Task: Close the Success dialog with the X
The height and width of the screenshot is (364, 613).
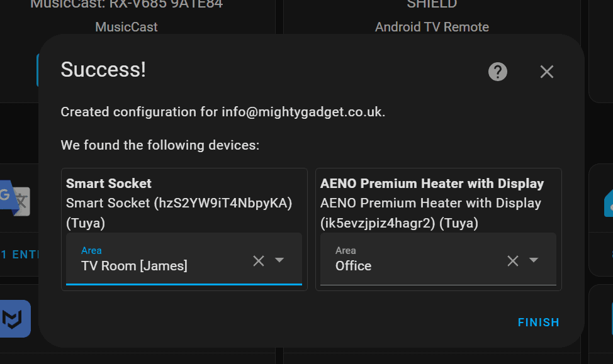Action: point(546,72)
